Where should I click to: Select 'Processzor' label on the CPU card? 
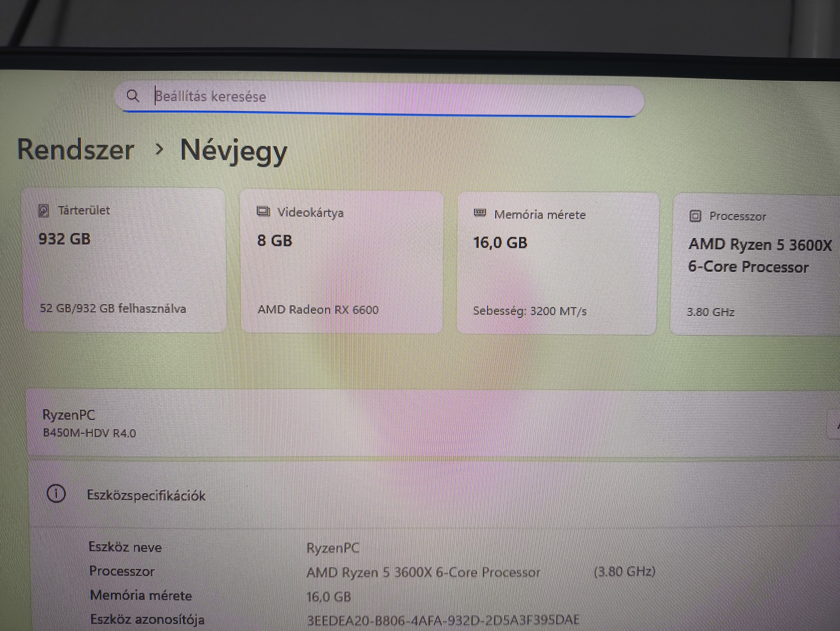(x=737, y=217)
